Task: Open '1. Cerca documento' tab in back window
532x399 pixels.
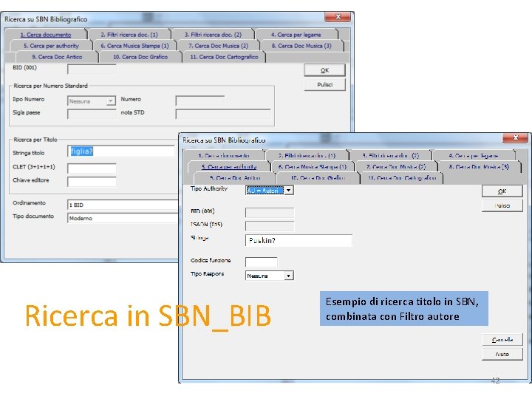Action: (46, 35)
